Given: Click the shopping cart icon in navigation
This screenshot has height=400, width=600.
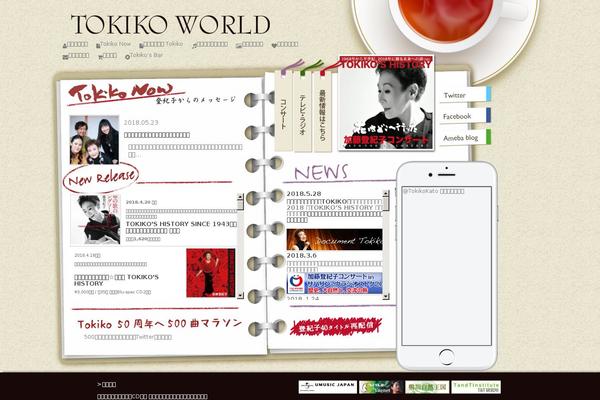Looking at the screenshot, I should click(101, 57).
